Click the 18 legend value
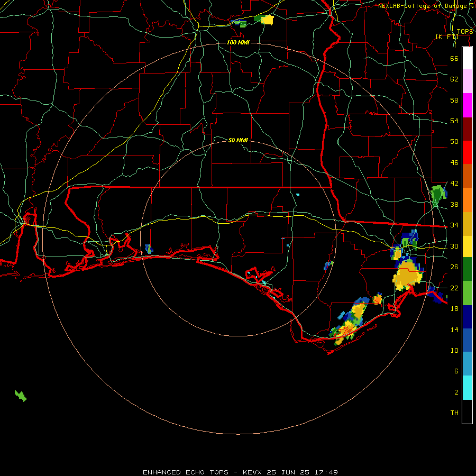The image size is (476, 476). [x=454, y=309]
